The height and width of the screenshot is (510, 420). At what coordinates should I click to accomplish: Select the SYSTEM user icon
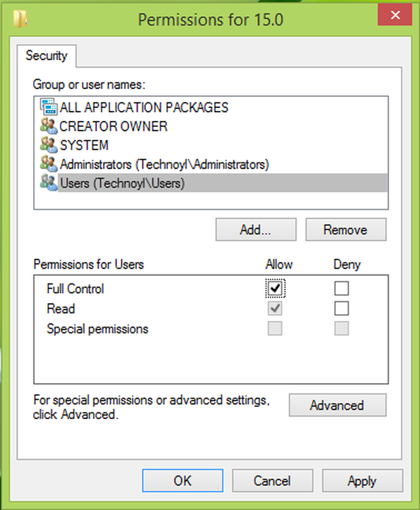coord(48,145)
